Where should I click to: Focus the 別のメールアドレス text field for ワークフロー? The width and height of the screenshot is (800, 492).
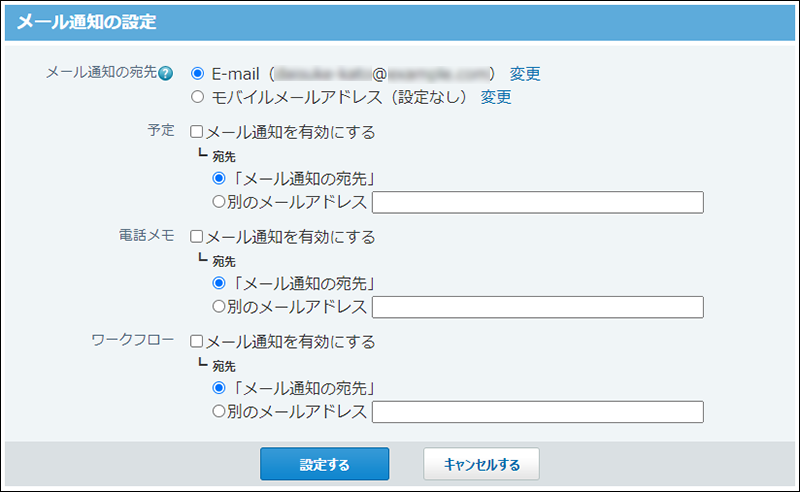538,412
